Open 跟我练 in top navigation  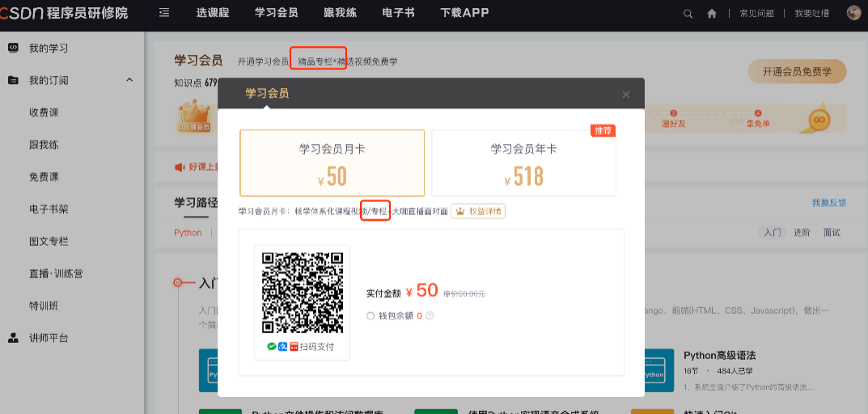pos(340,13)
